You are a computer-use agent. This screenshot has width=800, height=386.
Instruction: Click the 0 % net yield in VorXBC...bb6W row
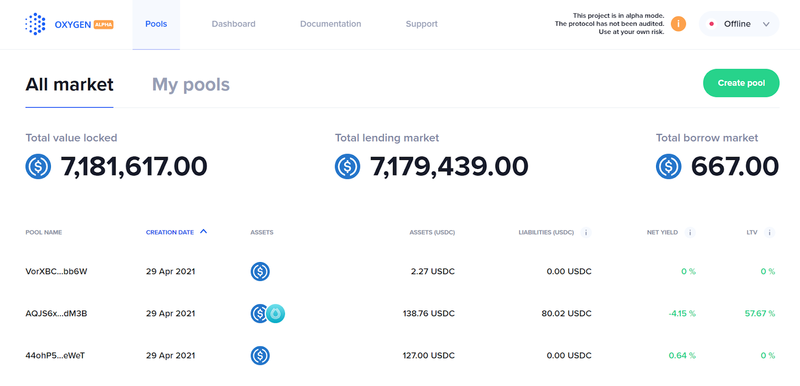pyautogui.click(x=688, y=271)
